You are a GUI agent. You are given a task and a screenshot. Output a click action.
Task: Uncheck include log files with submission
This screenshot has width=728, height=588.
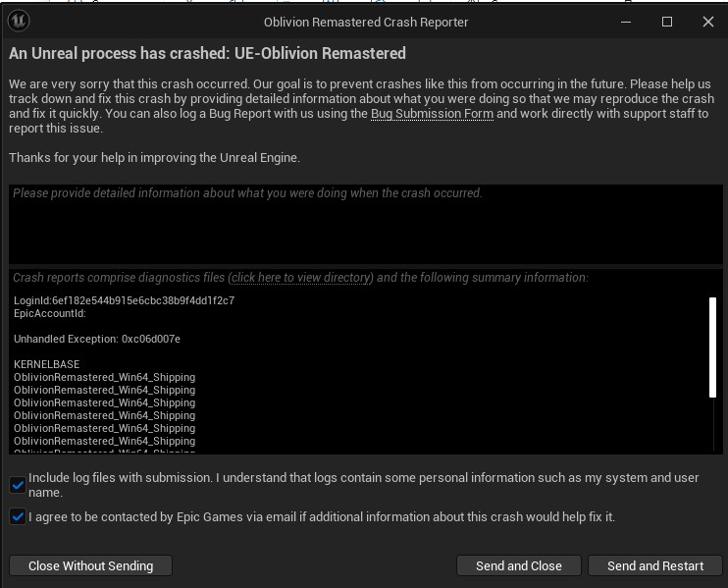[x=18, y=484]
